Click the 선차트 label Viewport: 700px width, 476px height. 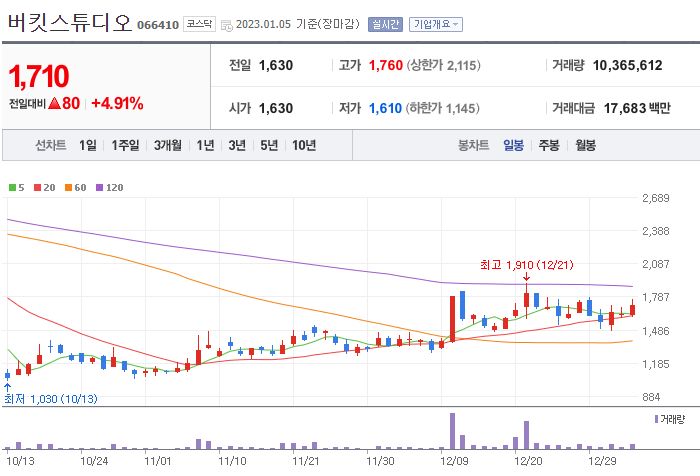[x=50, y=145]
